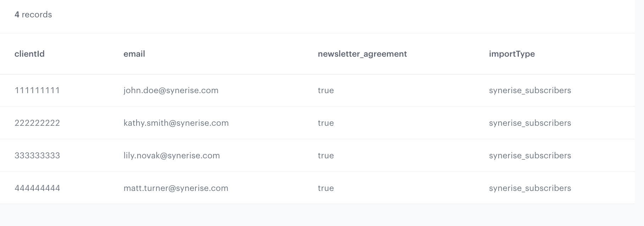644x226 pixels.
Task: Select the importType column header
Action: pos(512,54)
